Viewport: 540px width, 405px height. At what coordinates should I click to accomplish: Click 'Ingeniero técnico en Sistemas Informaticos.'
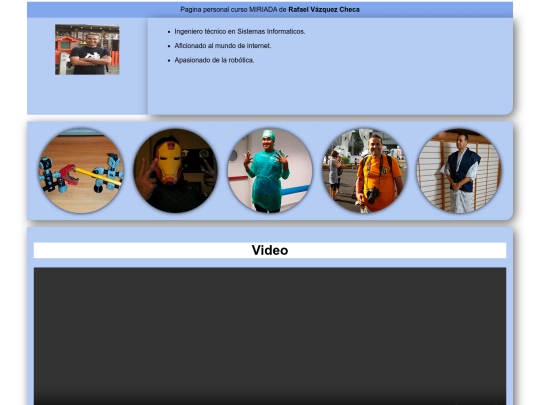click(x=240, y=31)
